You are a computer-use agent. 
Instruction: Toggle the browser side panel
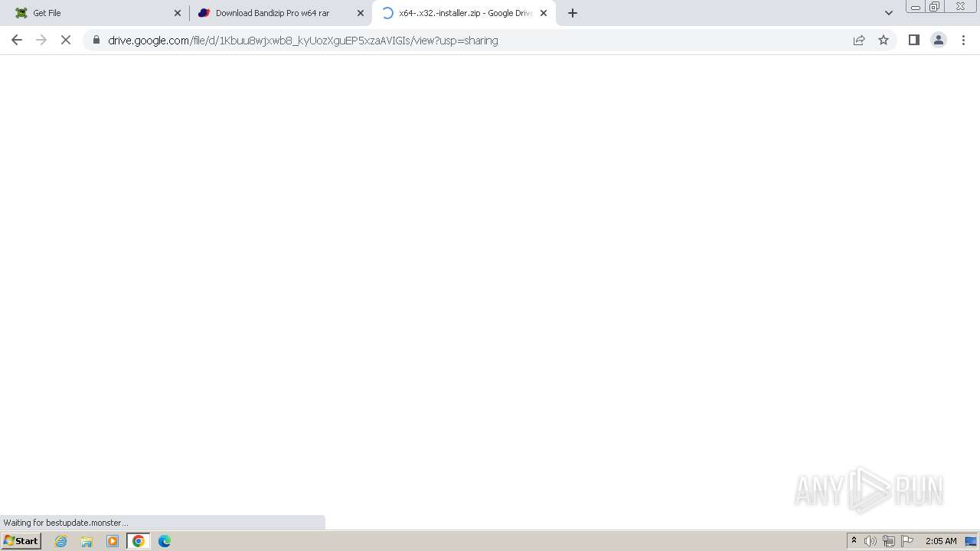914,40
